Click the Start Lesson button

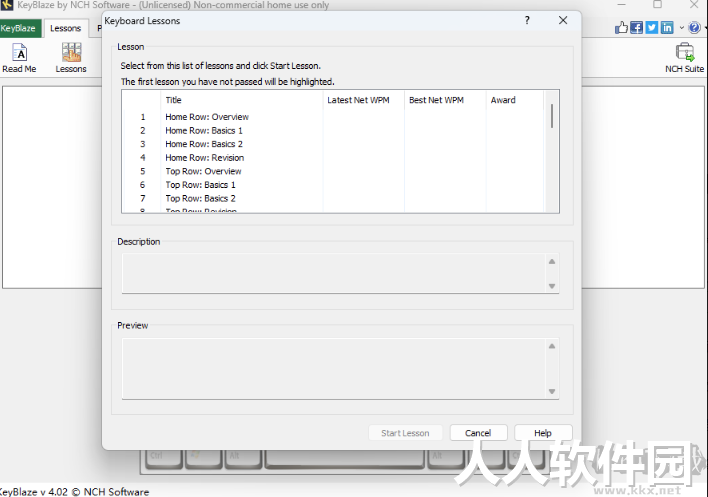tap(405, 433)
